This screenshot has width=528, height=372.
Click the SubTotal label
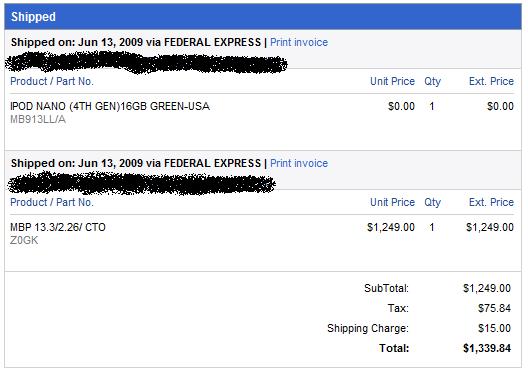point(386,288)
